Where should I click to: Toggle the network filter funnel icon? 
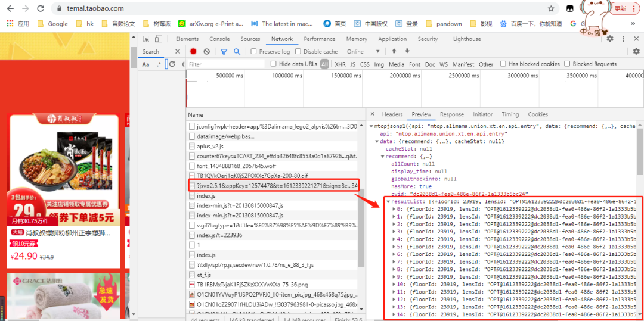(x=224, y=52)
